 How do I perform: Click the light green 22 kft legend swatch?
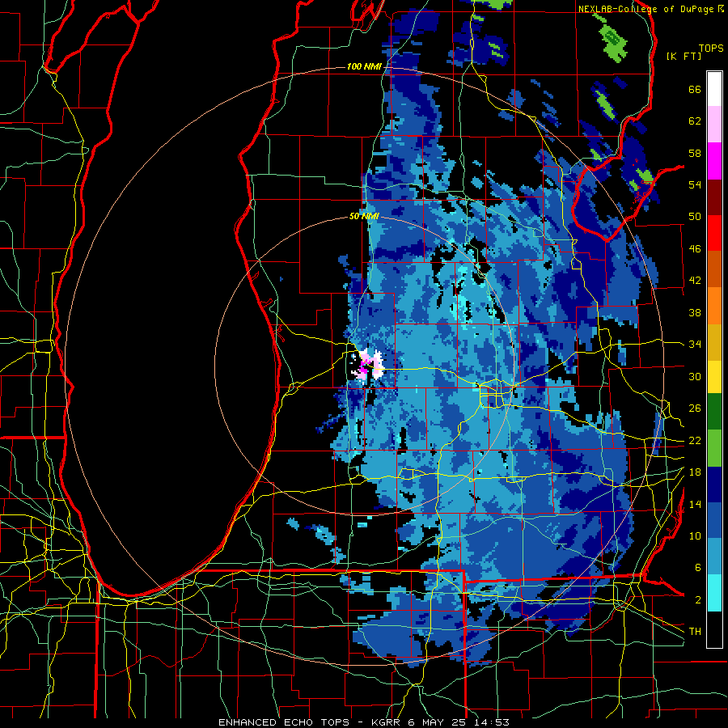coord(714,448)
